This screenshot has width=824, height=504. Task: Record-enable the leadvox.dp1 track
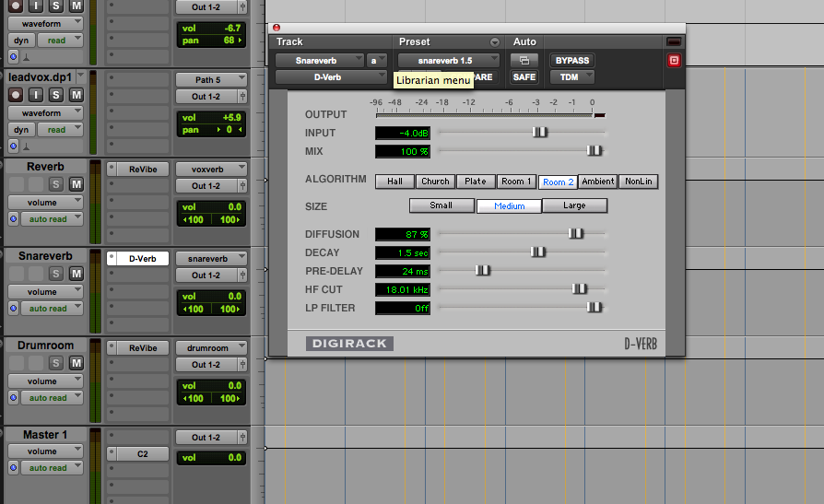16,95
